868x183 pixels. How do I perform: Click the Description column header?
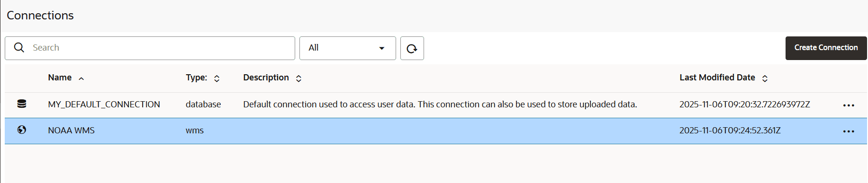266,78
